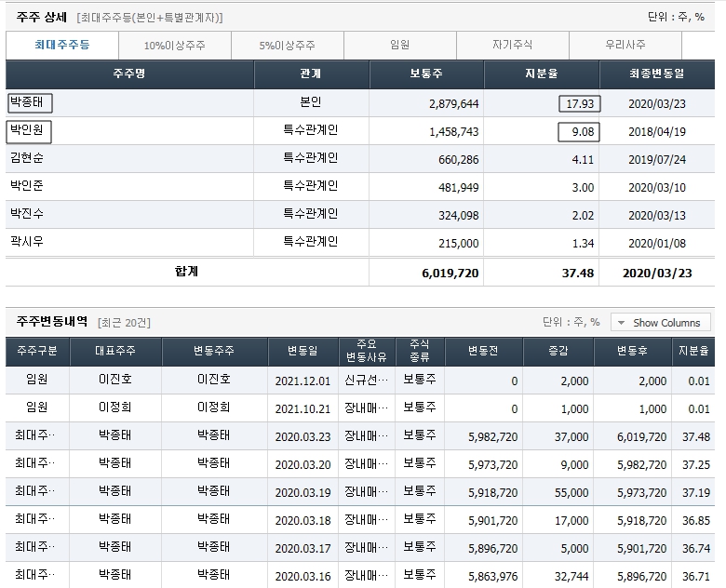Click the 변동후 column header
Screen dimensions: 726x588
(633, 352)
